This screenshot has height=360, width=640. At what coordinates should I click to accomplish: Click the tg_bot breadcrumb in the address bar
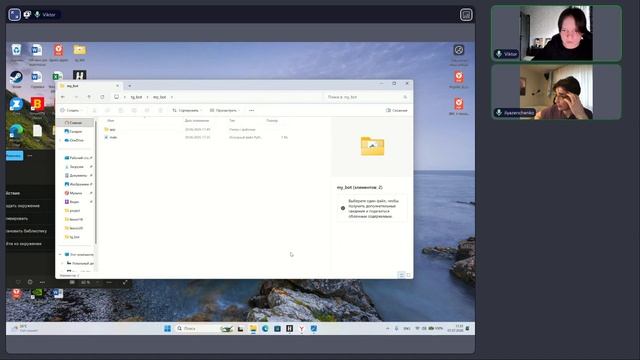[x=136, y=97]
